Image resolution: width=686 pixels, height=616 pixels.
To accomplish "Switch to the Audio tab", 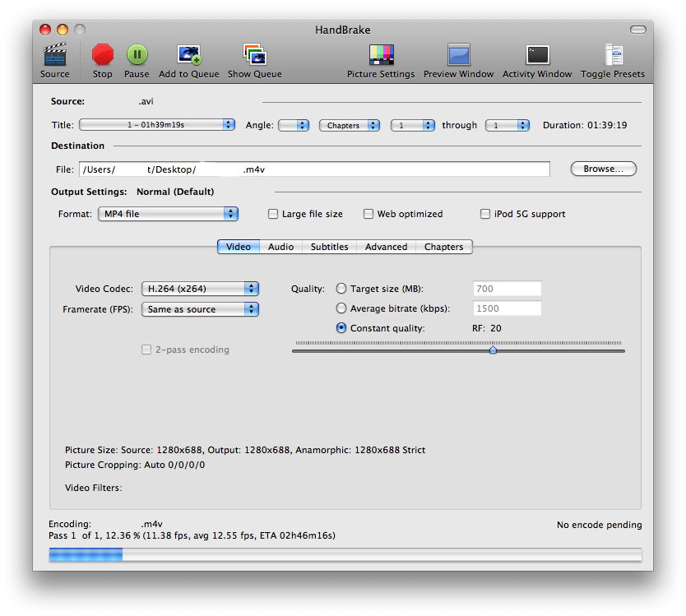I will tap(280, 247).
